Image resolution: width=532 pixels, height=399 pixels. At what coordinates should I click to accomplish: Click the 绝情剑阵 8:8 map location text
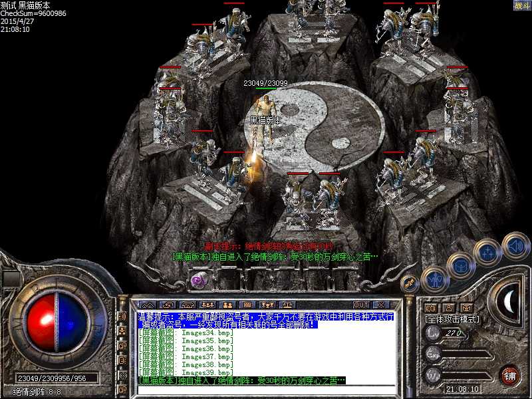(x=37, y=392)
